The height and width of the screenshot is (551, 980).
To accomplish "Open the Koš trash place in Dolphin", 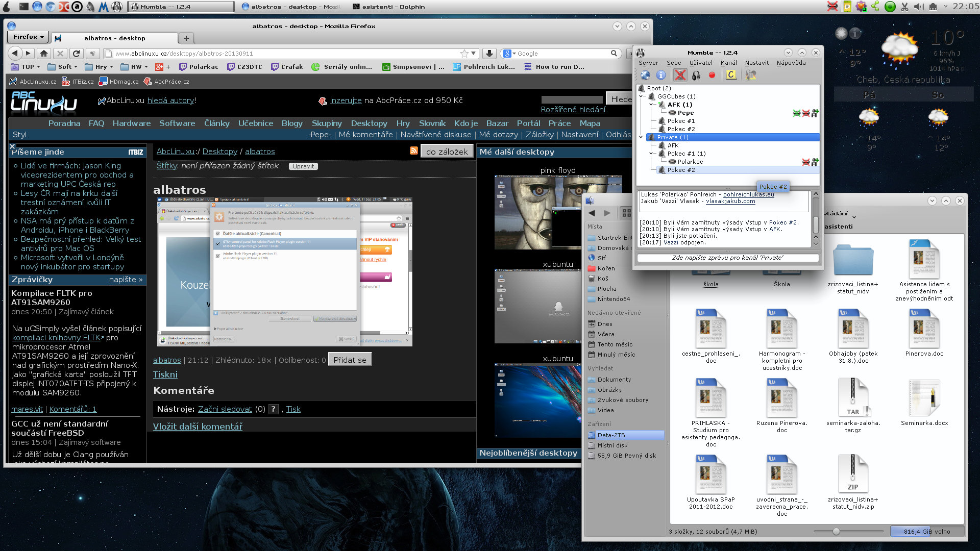I will point(598,279).
